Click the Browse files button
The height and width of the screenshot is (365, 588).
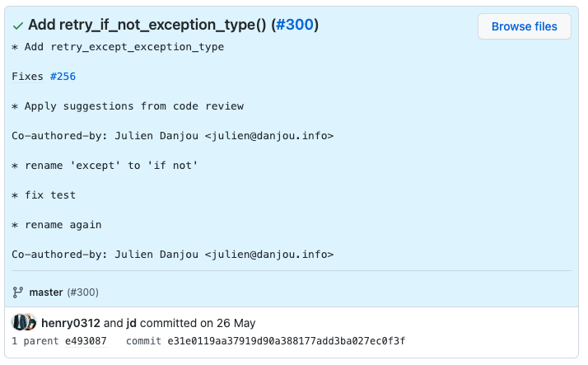click(525, 26)
